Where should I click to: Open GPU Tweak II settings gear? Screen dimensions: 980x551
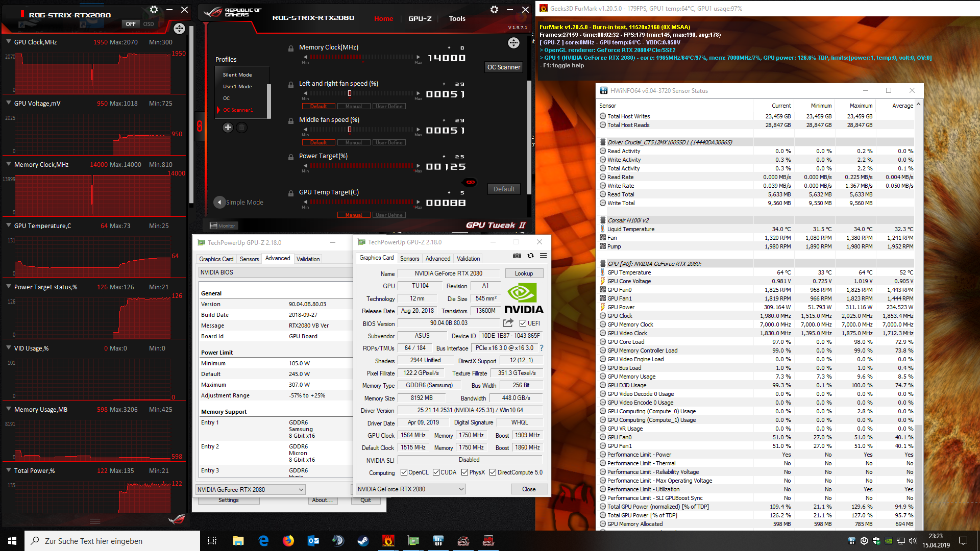494,10
